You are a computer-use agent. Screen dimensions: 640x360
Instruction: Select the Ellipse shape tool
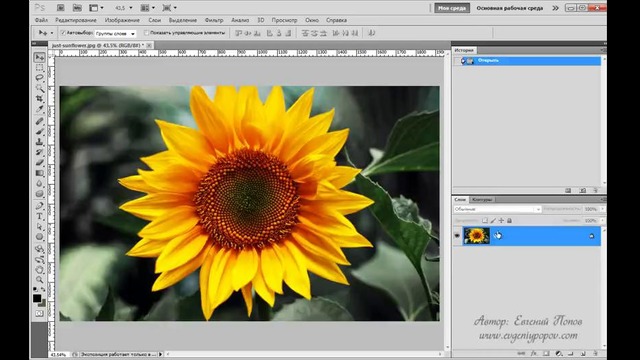click(40, 237)
